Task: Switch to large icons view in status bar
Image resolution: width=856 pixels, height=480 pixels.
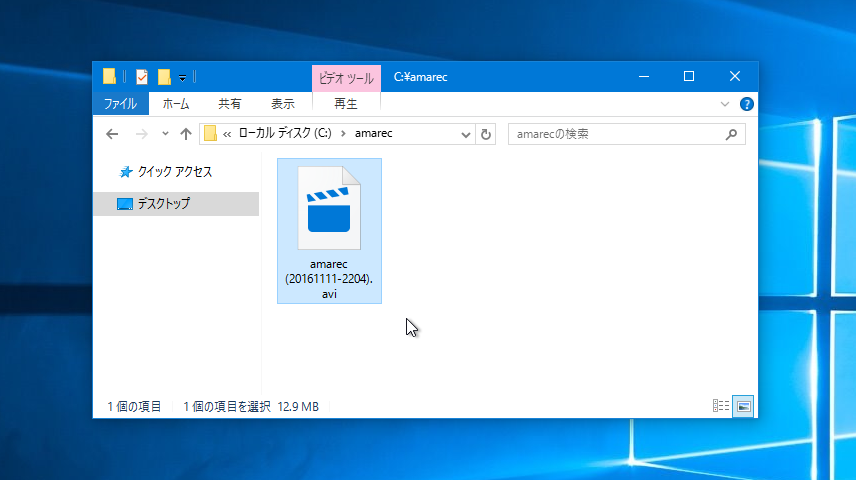Action: coord(743,406)
